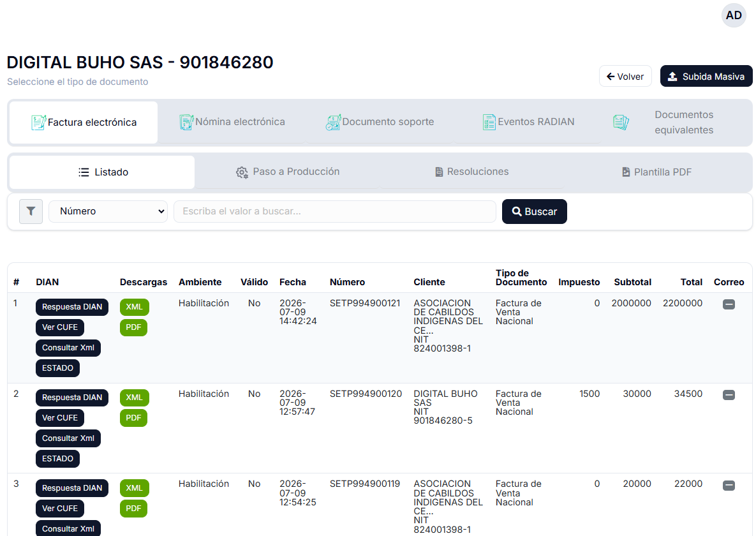Select the Factura electrónica tab
The height and width of the screenshot is (536, 756).
pos(84,123)
